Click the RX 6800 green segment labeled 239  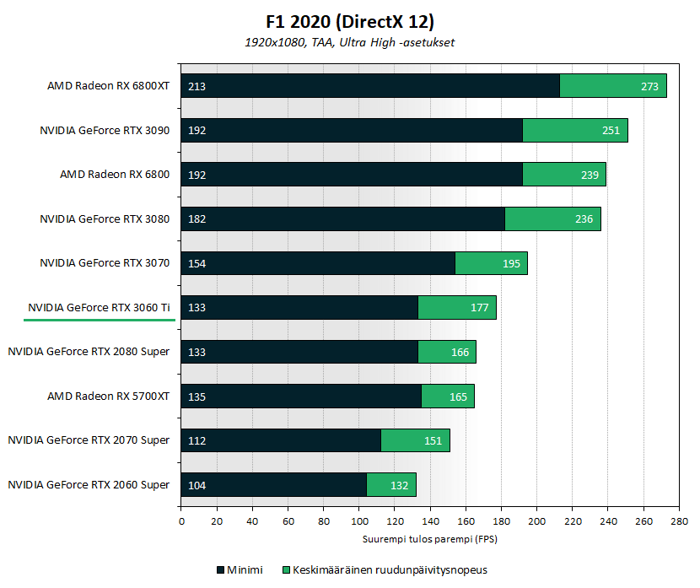564,174
